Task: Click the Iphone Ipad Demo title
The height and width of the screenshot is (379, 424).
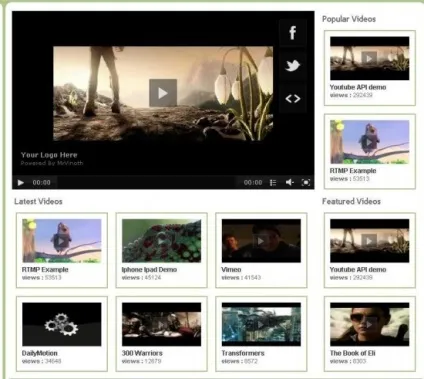Action: (149, 269)
